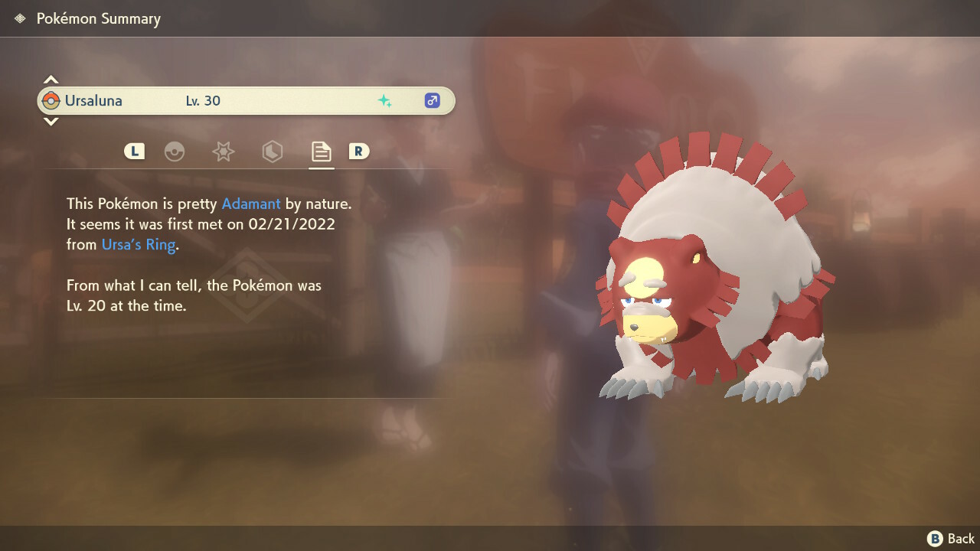Open the star-shaped stats tab
The image size is (980, 551).
pyautogui.click(x=223, y=152)
